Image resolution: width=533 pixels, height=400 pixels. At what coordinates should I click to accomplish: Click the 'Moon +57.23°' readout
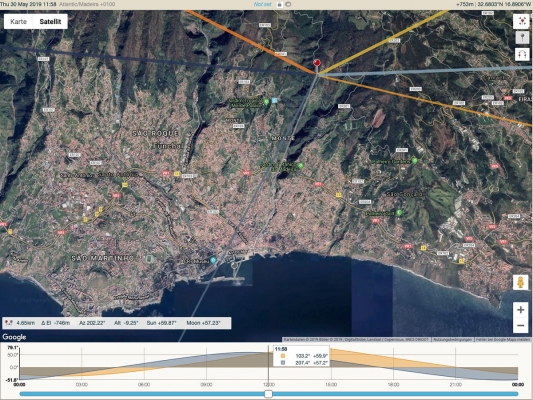203,323
